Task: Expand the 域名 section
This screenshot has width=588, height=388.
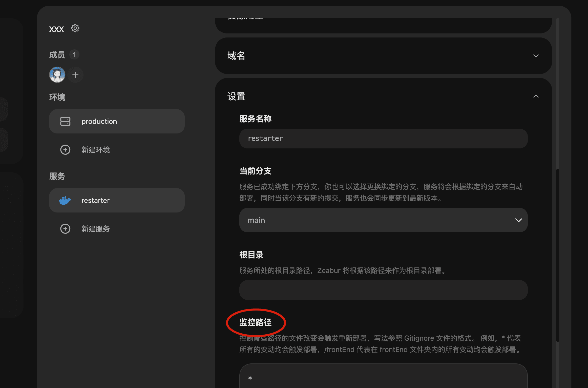Action: (536, 56)
